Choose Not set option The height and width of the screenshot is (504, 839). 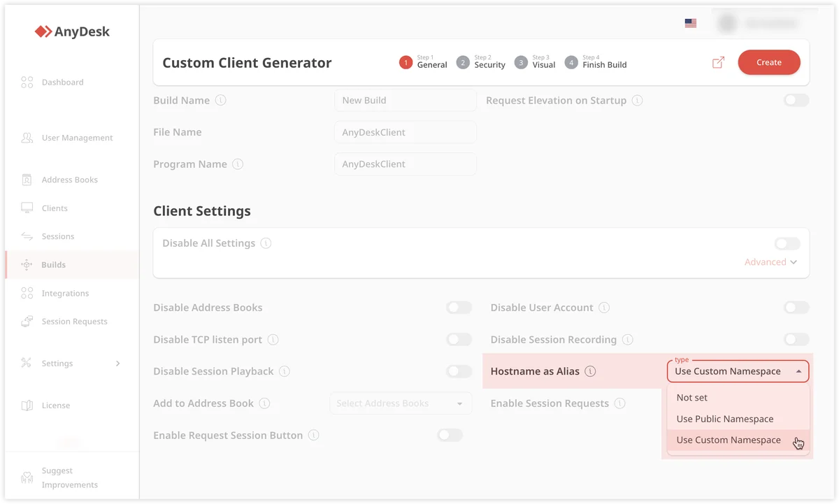(738, 398)
